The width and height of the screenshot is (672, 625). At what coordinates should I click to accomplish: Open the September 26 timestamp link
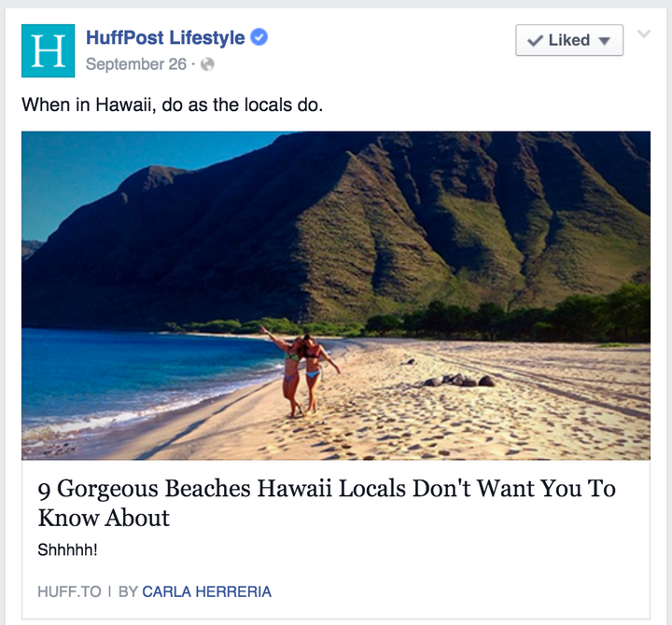point(136,64)
